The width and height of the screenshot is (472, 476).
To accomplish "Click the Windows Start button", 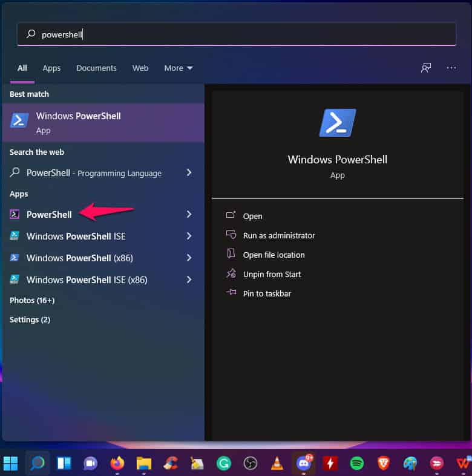I will (11, 463).
